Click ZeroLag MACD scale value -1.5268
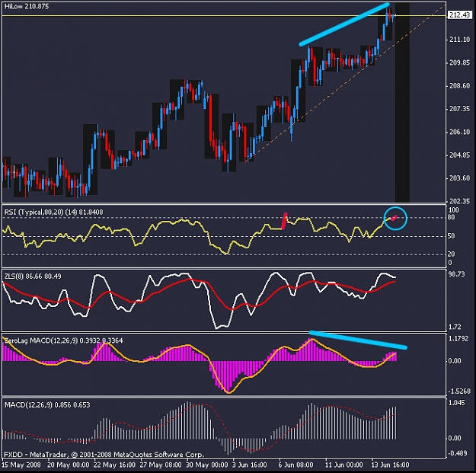This screenshot has width=476, height=473. tap(458, 392)
